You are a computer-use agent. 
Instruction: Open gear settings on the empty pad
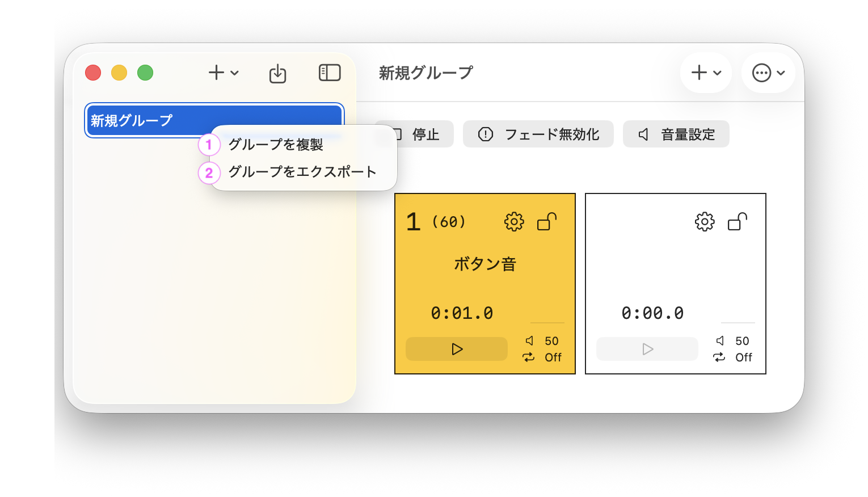point(705,222)
